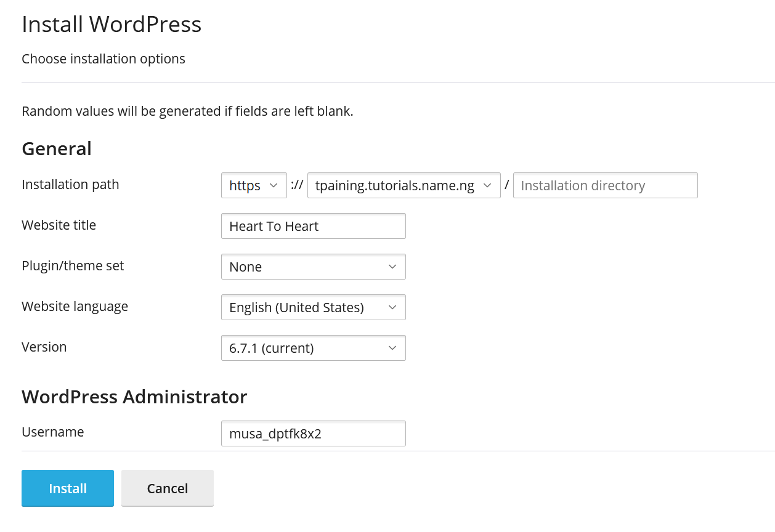Open the Website language dropdown
The image size is (775, 532).
pyautogui.click(x=314, y=307)
